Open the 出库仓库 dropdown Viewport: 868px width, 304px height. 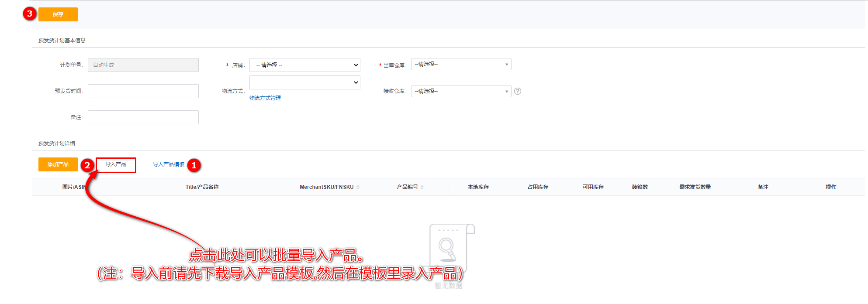(x=461, y=65)
